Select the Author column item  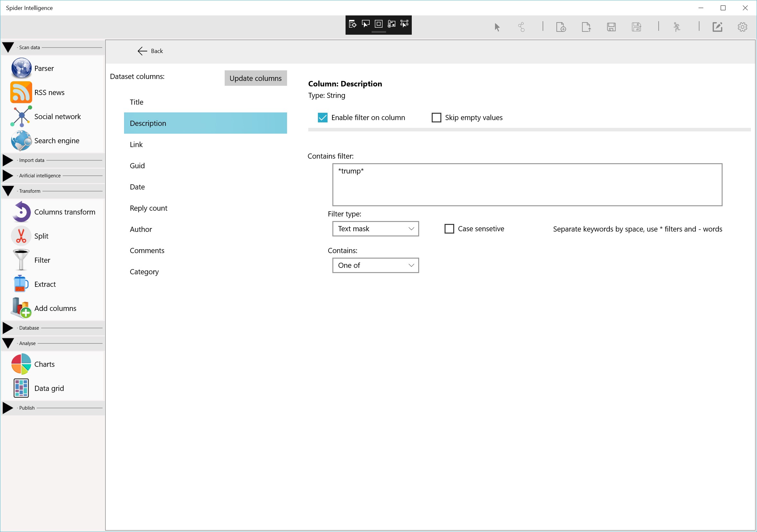point(141,229)
